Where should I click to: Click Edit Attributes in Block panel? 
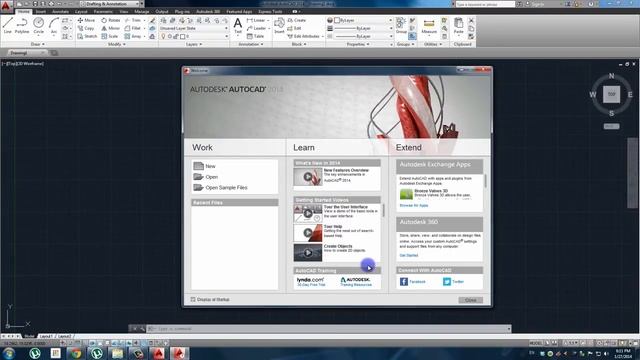(x=304, y=36)
